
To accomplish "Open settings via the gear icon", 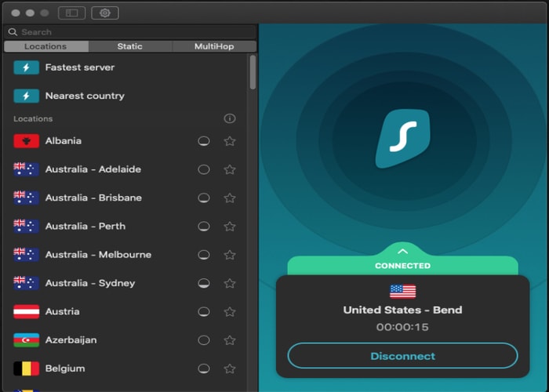I will (x=105, y=13).
